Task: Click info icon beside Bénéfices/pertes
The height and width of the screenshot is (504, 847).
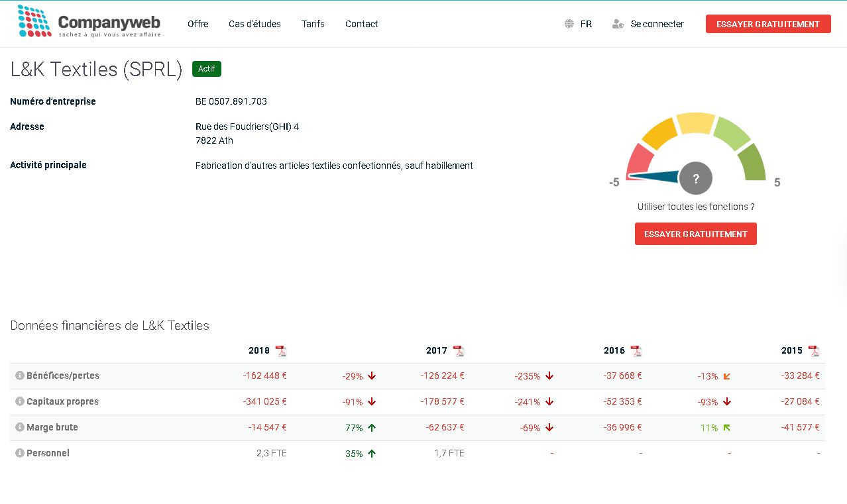Action: click(x=20, y=376)
